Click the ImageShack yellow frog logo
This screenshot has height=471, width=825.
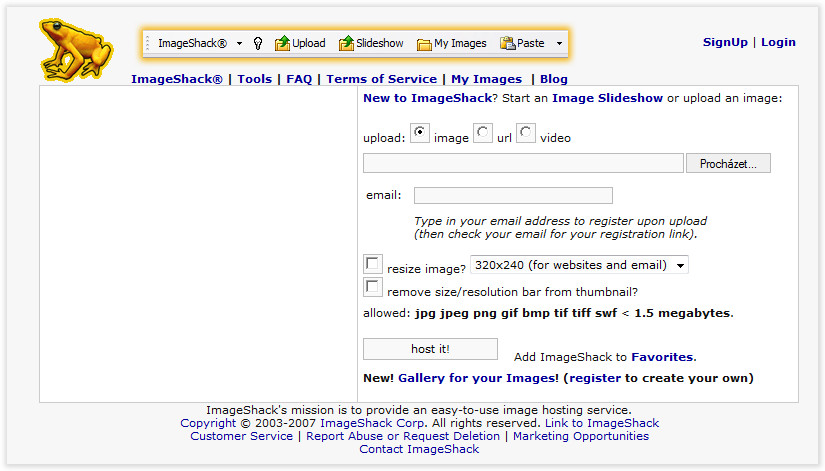click(x=76, y=51)
